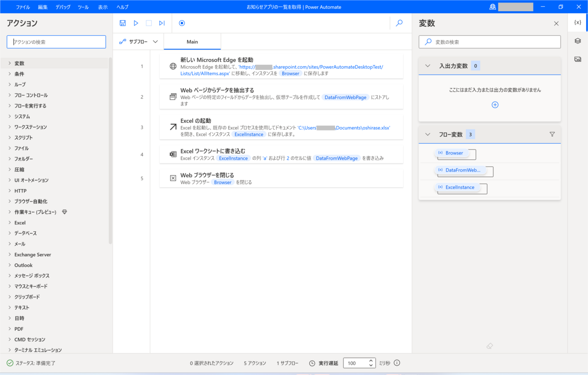Viewport: 588px width, 375px height.
Task: Collapse the フロー変数 section
Action: coord(427,134)
